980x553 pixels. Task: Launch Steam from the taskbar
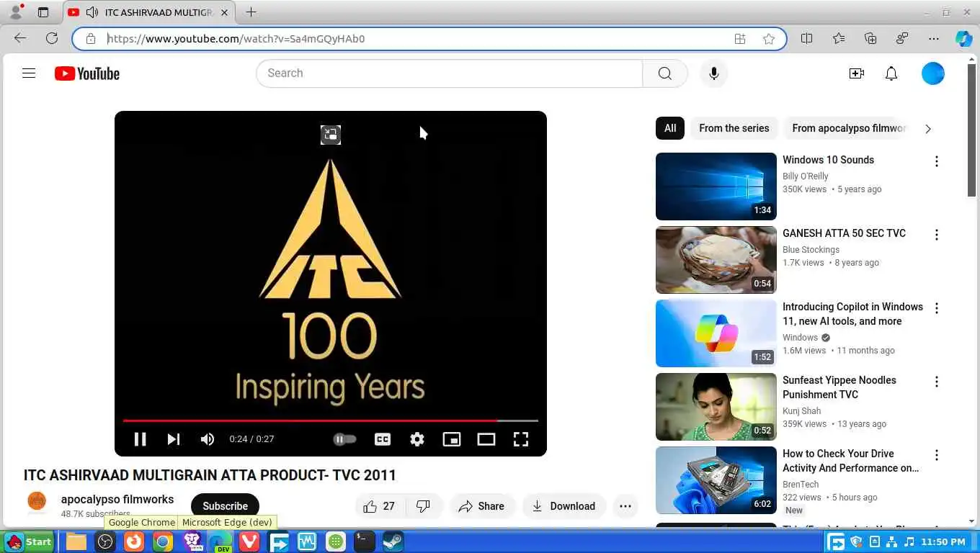point(393,541)
